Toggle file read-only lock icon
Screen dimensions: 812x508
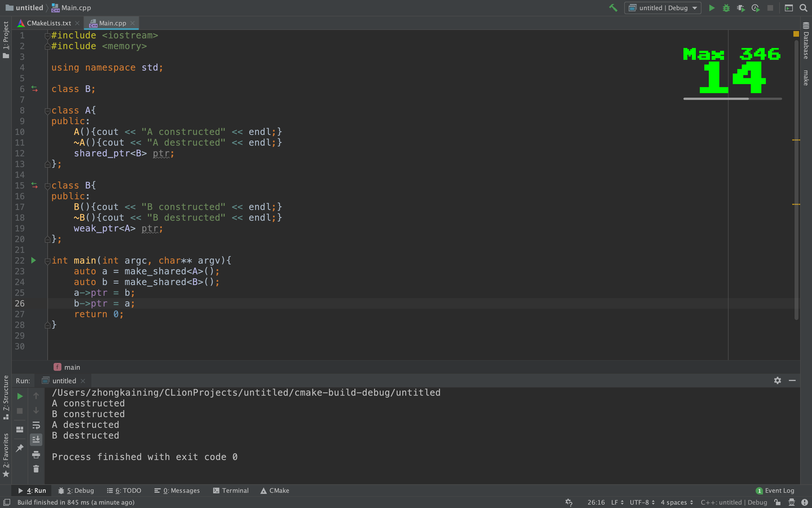pos(777,502)
